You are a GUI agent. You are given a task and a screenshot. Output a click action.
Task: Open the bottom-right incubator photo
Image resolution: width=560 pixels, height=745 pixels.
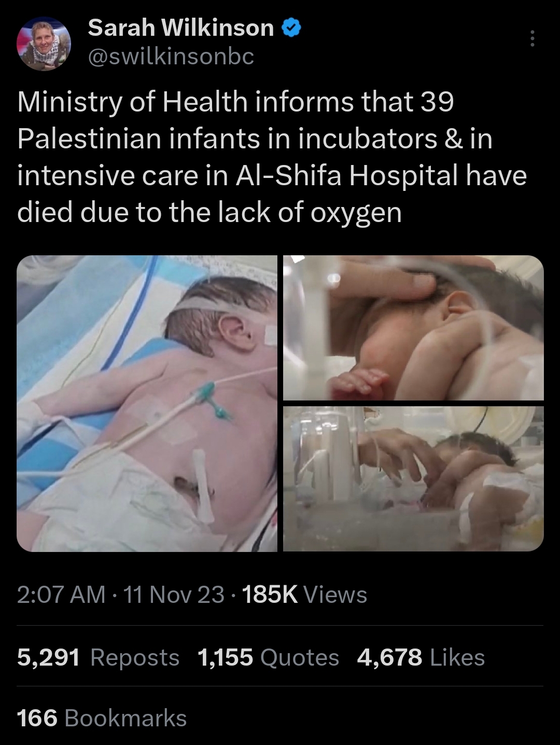click(x=413, y=478)
